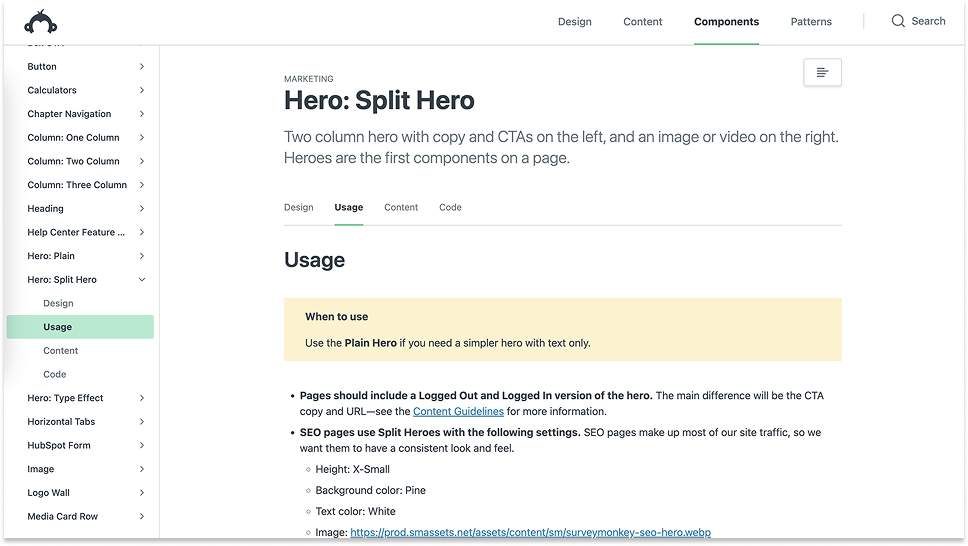Click the SurveyMonkey logo icon

click(41, 22)
